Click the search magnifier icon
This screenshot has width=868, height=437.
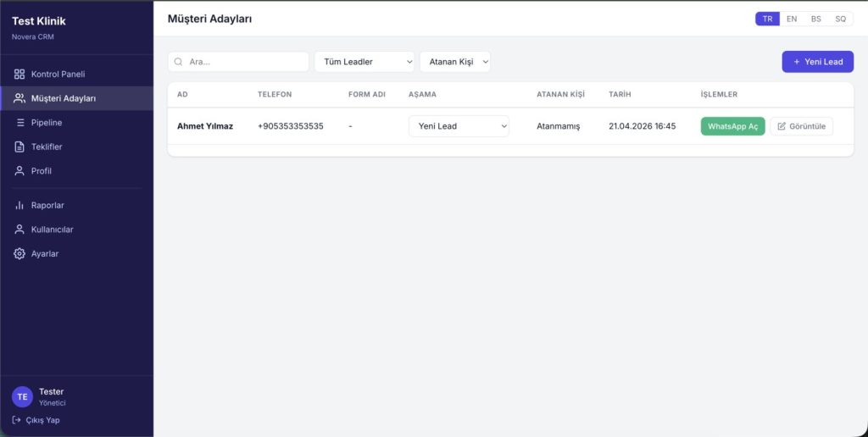click(x=178, y=62)
